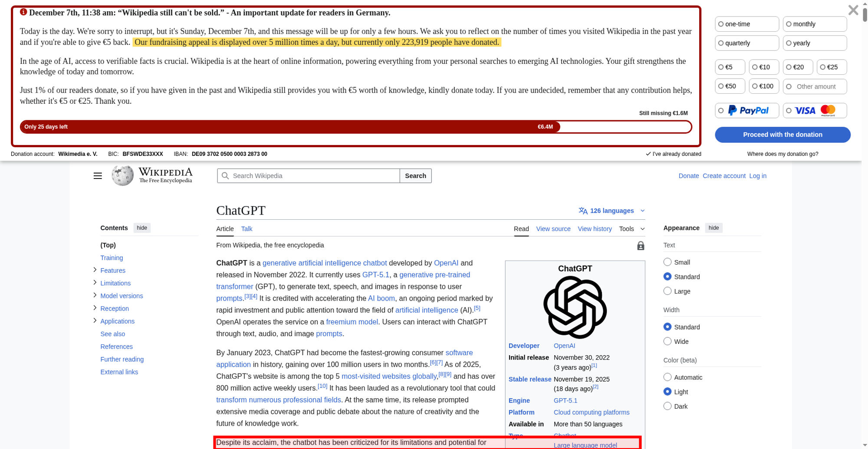Screen dimensions: 868x449
Task: Click the search magnifier icon
Action: pos(225,175)
